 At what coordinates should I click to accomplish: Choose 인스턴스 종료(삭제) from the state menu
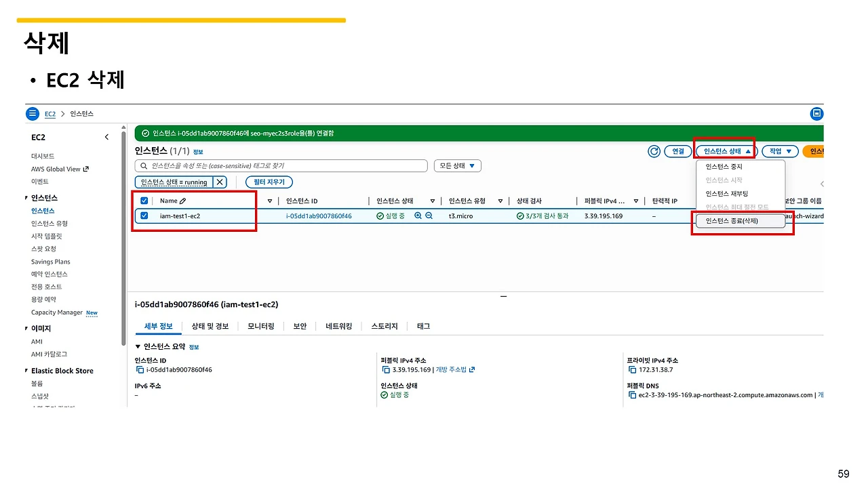click(741, 221)
